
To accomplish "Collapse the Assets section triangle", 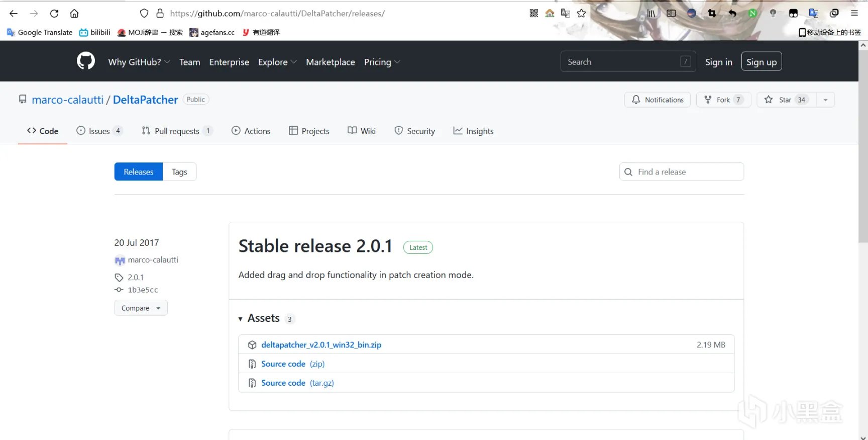I will point(241,319).
